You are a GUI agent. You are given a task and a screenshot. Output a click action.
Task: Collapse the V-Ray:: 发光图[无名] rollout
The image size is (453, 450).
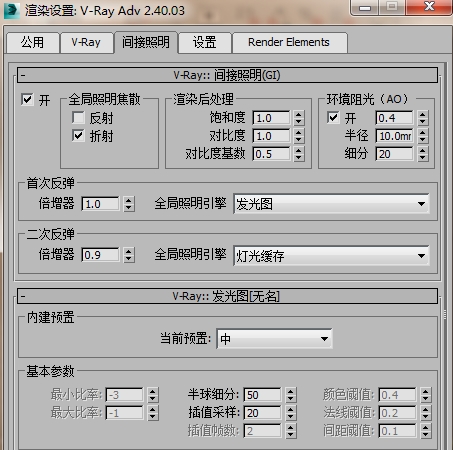[227, 296]
